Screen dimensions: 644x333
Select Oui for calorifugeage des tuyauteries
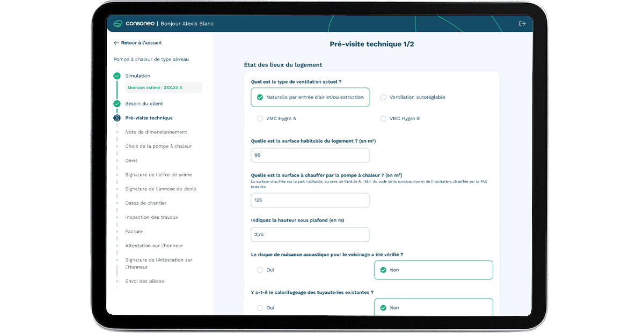(260, 308)
